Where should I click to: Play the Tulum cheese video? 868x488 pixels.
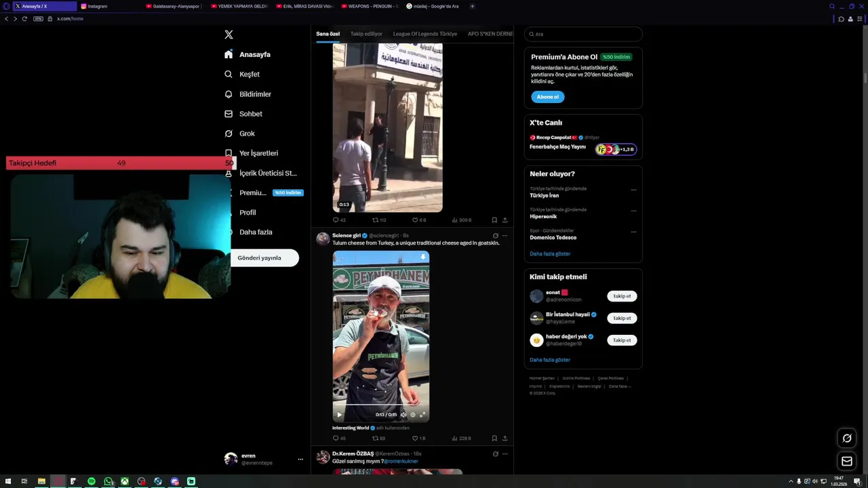coord(340,415)
